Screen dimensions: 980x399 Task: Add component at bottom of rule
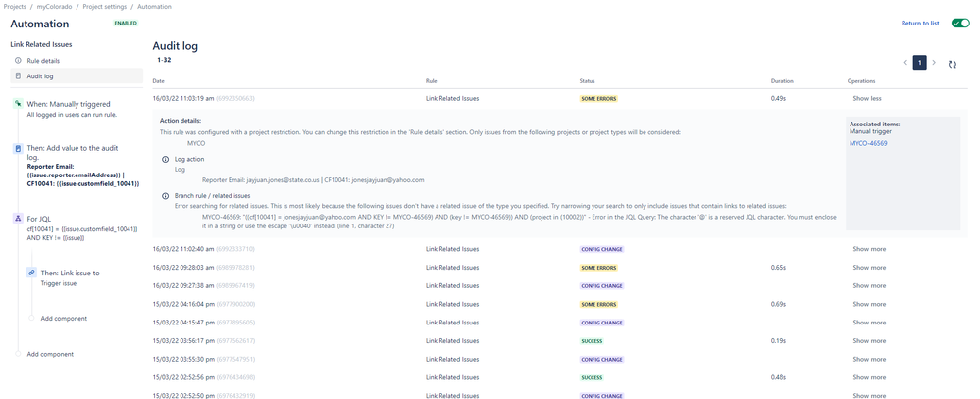[50, 354]
